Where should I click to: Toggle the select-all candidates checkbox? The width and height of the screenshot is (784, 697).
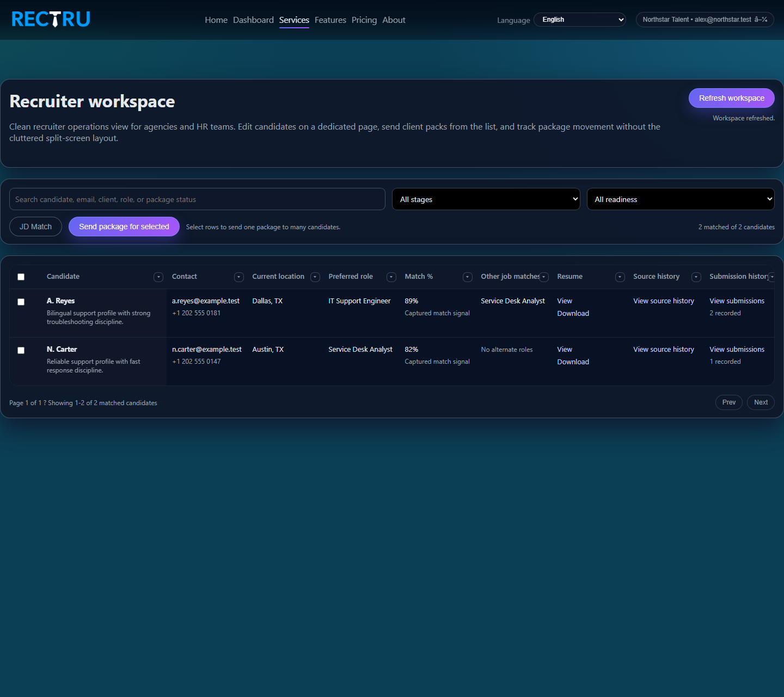coord(21,277)
